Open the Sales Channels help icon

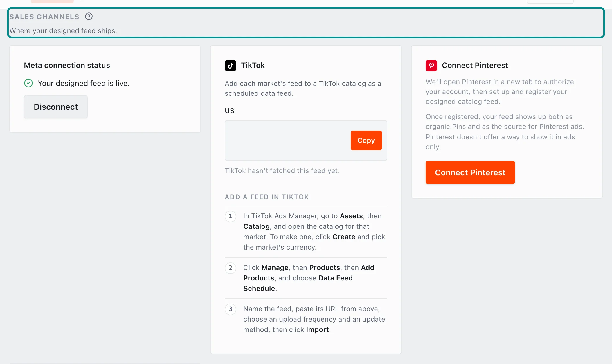(89, 17)
